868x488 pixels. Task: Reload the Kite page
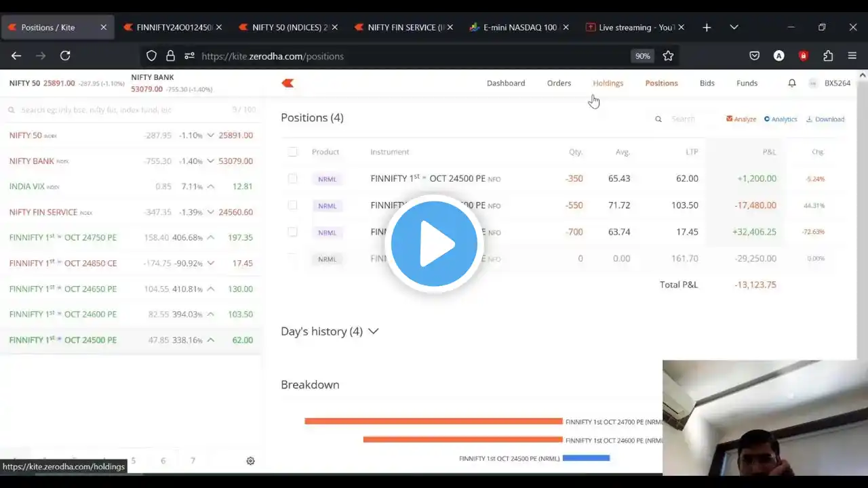tap(65, 56)
